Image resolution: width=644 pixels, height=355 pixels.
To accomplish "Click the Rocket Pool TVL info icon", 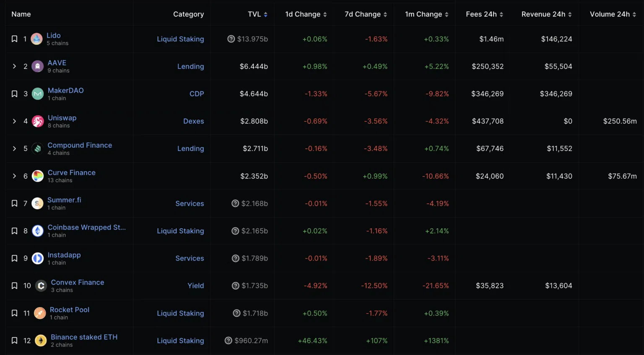I will click(236, 313).
